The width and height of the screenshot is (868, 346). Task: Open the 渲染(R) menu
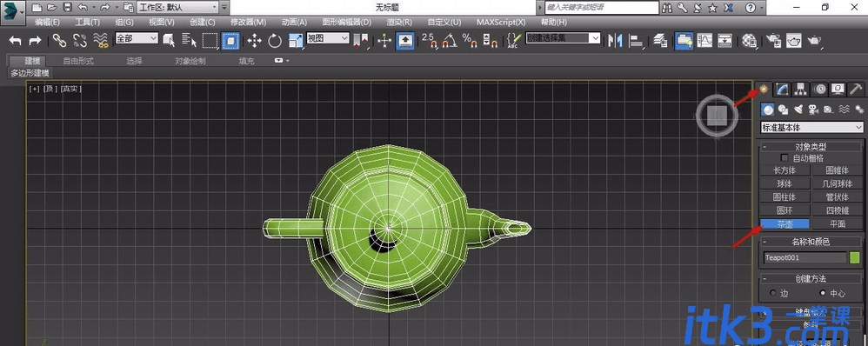[399, 22]
